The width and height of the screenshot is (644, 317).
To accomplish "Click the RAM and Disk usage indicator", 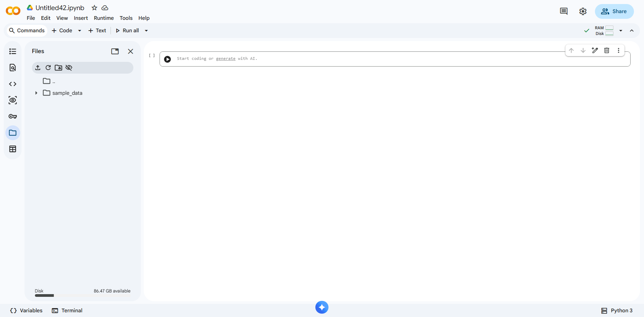I will tap(604, 31).
